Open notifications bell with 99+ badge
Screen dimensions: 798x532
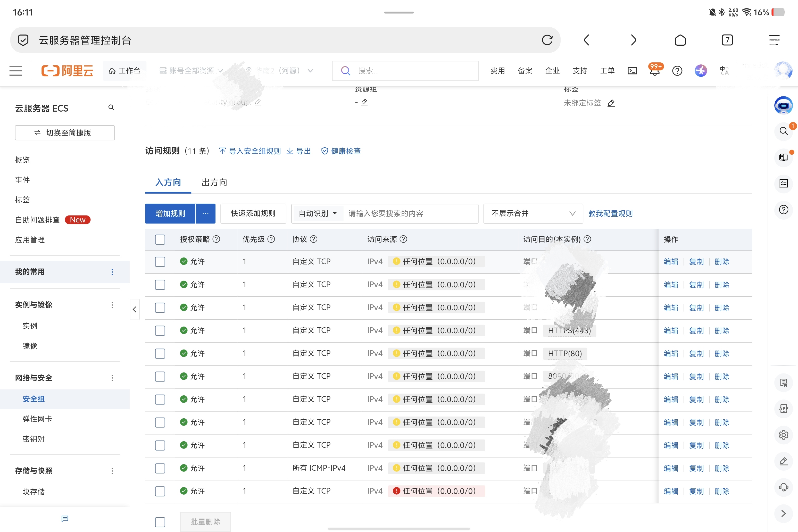point(655,71)
